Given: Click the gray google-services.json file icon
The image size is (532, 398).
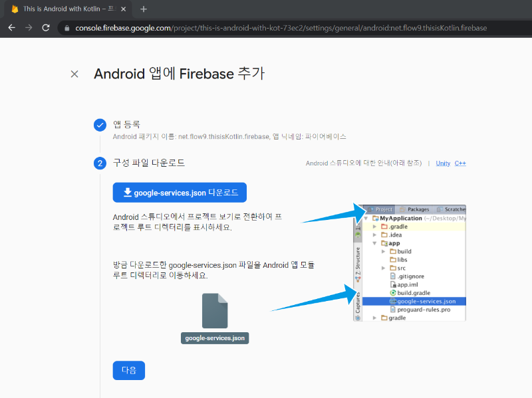Looking at the screenshot, I should coord(215,310).
